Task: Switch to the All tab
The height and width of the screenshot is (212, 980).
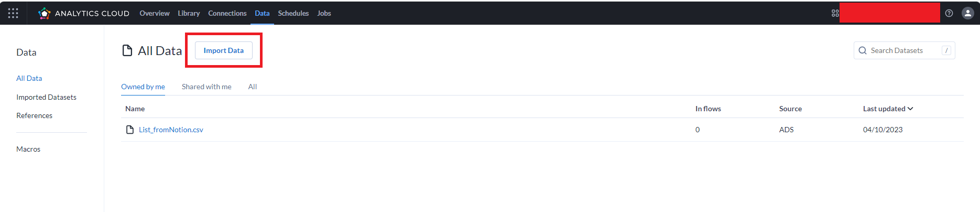Action: coord(253,87)
